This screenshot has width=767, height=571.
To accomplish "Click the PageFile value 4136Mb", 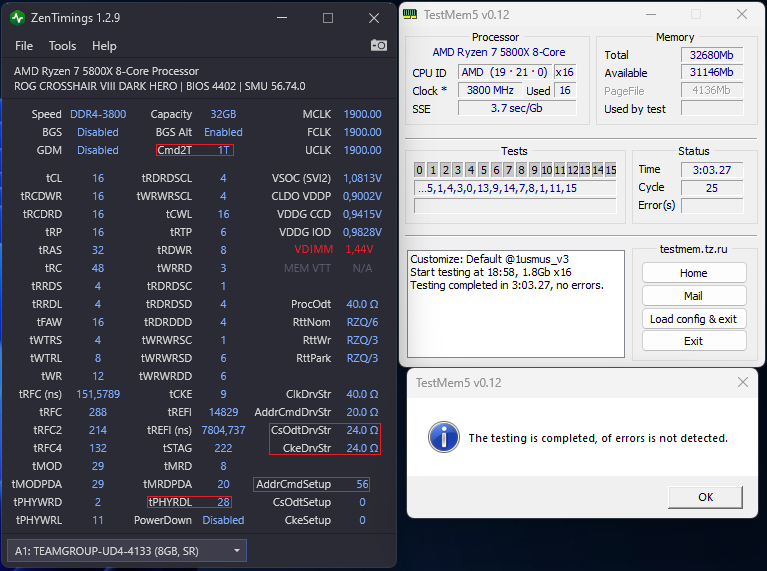I will [x=712, y=90].
